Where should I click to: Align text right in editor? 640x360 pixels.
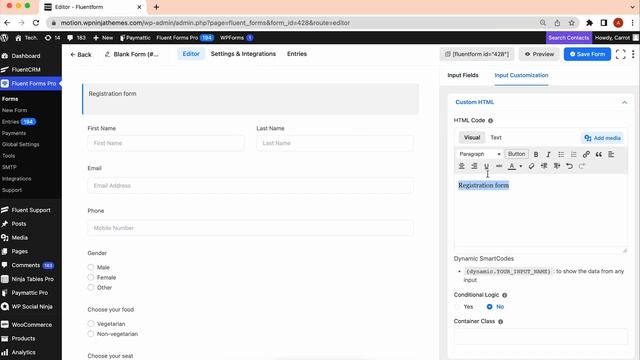point(474,166)
